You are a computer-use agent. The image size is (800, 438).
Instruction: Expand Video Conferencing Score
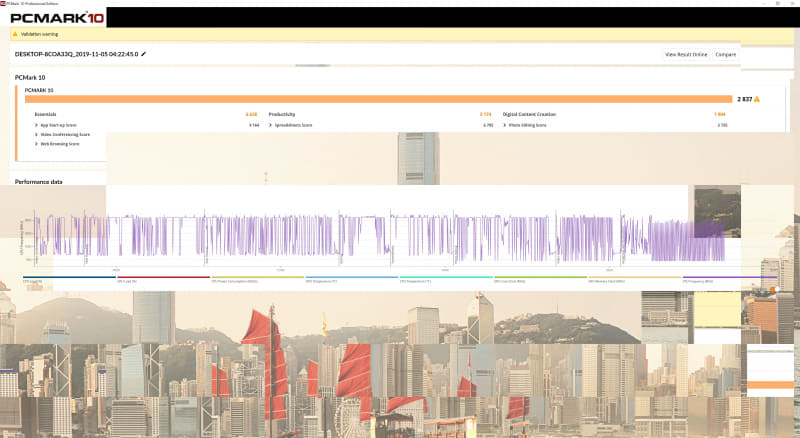click(x=62, y=135)
